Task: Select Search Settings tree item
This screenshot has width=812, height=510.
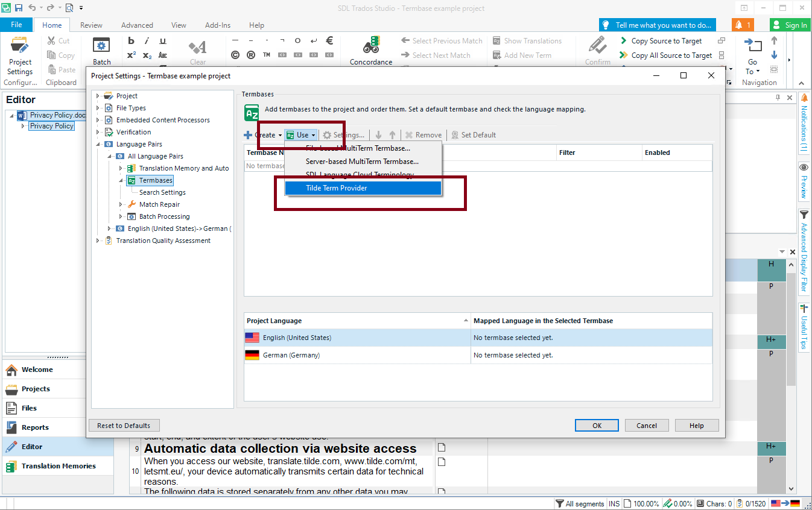Action: click(x=162, y=192)
